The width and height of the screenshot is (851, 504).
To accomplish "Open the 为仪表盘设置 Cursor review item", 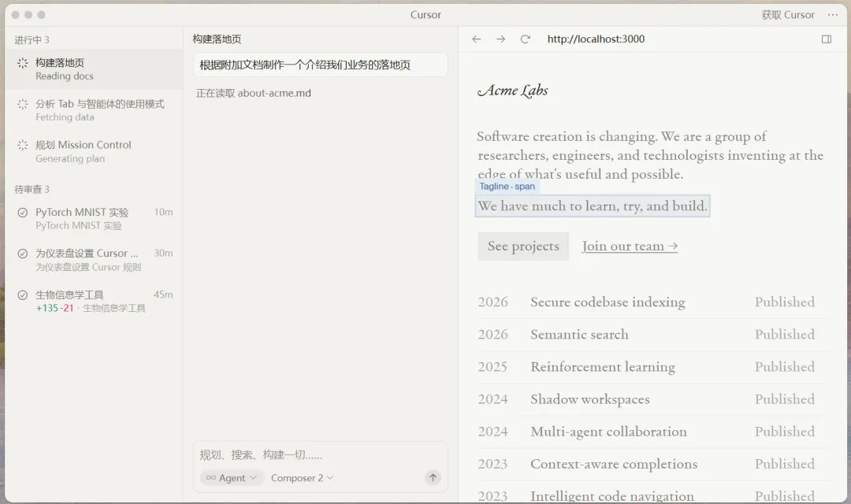I will pos(93,259).
